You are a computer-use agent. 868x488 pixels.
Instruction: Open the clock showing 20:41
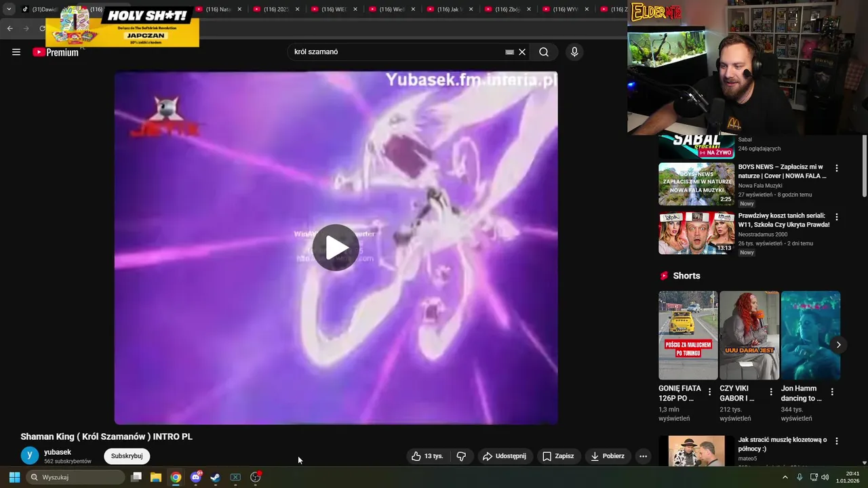click(848, 477)
